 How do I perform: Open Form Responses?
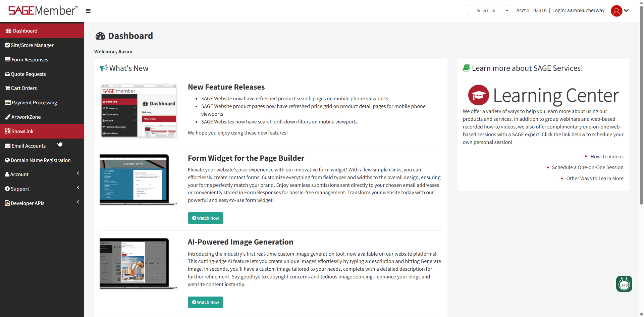click(x=29, y=59)
